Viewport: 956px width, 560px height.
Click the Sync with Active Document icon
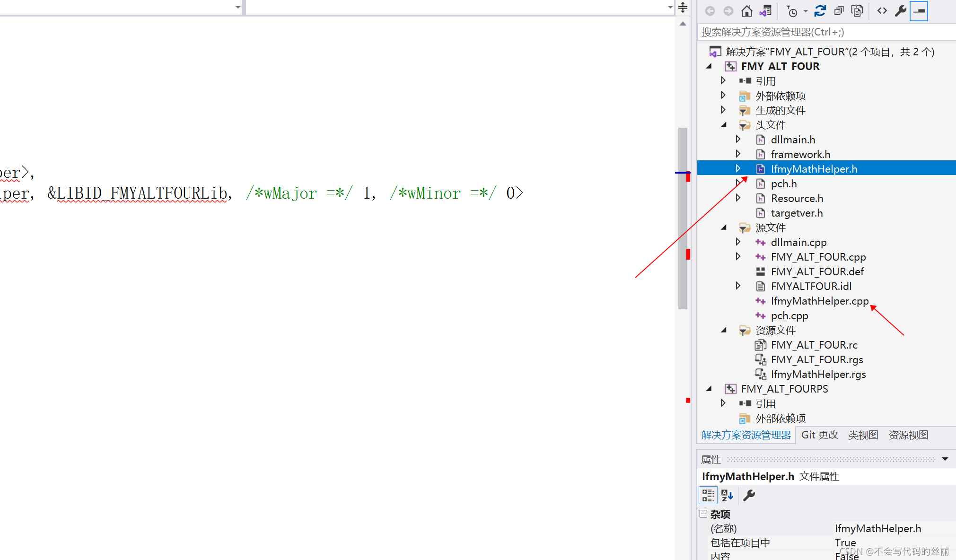pos(820,11)
